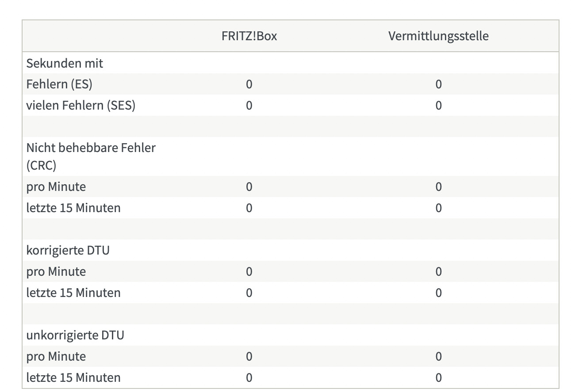Click Vermittlungsstelle value for vielen Fehlern (SES)
The width and height of the screenshot is (571, 392).
point(438,105)
